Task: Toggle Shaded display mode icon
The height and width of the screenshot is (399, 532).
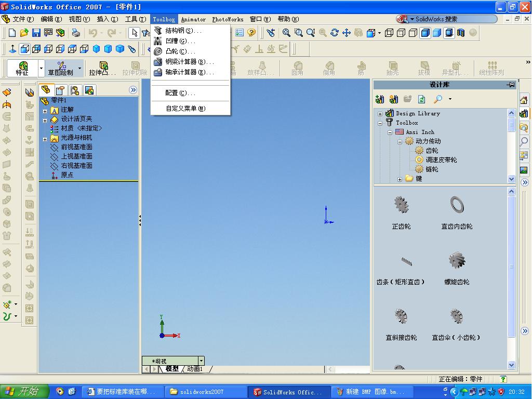Action: [437, 33]
